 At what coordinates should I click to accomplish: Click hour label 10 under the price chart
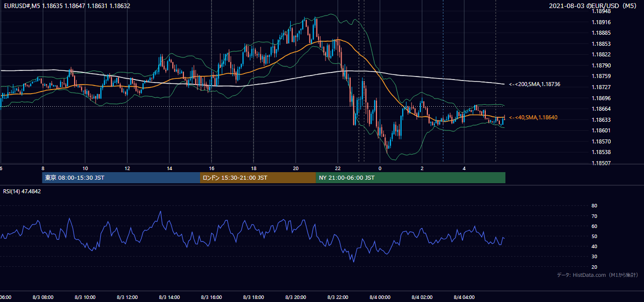[85, 168]
